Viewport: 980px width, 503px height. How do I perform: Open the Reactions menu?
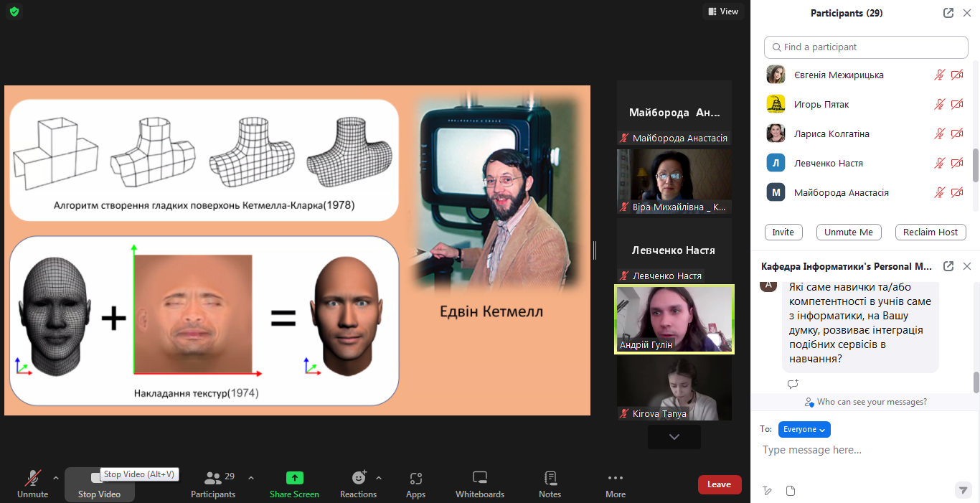358,484
